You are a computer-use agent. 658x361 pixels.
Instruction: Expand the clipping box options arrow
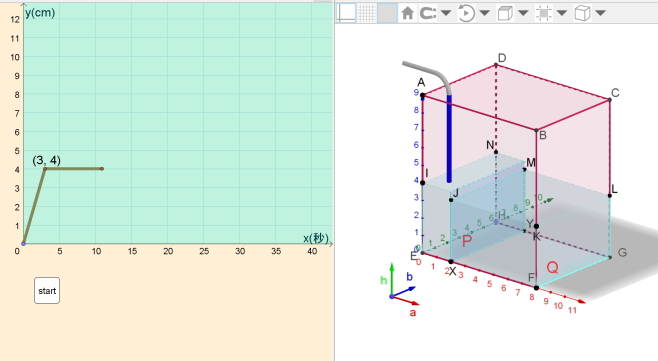tap(562, 13)
